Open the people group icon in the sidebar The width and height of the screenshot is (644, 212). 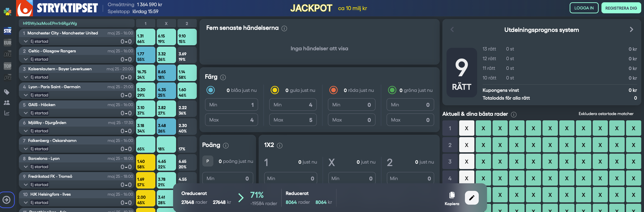click(7, 102)
